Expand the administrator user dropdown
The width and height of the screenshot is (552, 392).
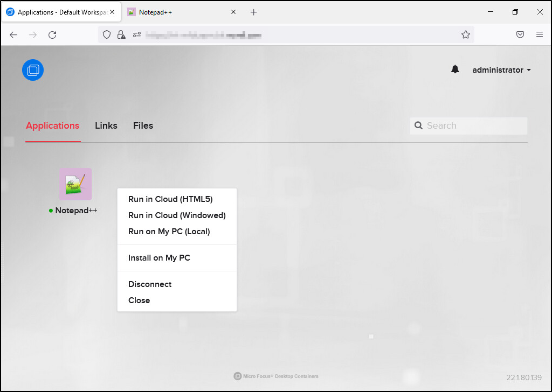pyautogui.click(x=501, y=70)
